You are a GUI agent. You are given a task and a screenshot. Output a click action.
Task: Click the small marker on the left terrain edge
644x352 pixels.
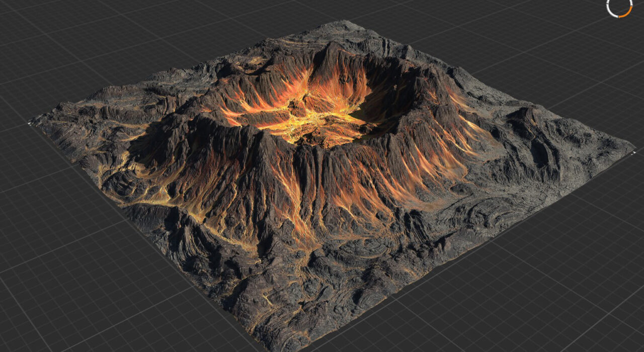[29, 123]
